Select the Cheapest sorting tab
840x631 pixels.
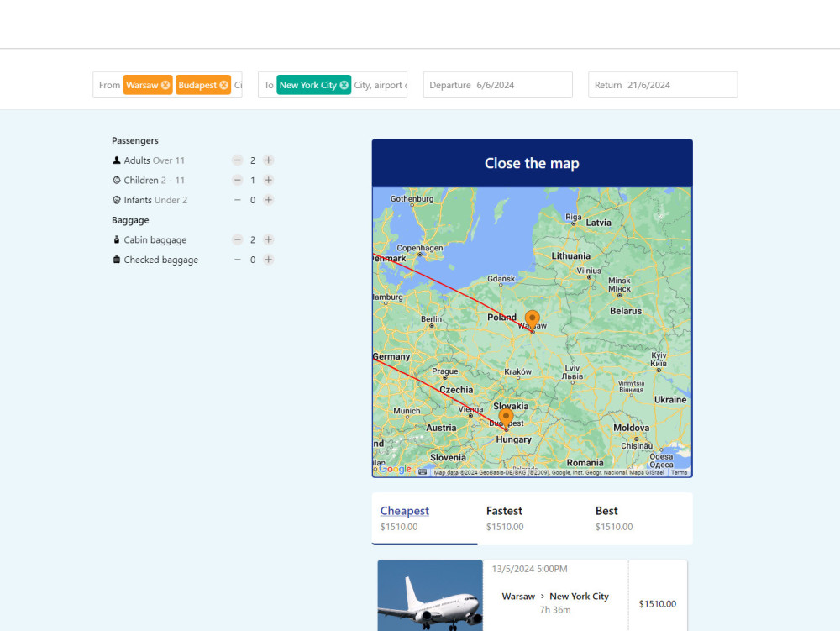(424, 518)
